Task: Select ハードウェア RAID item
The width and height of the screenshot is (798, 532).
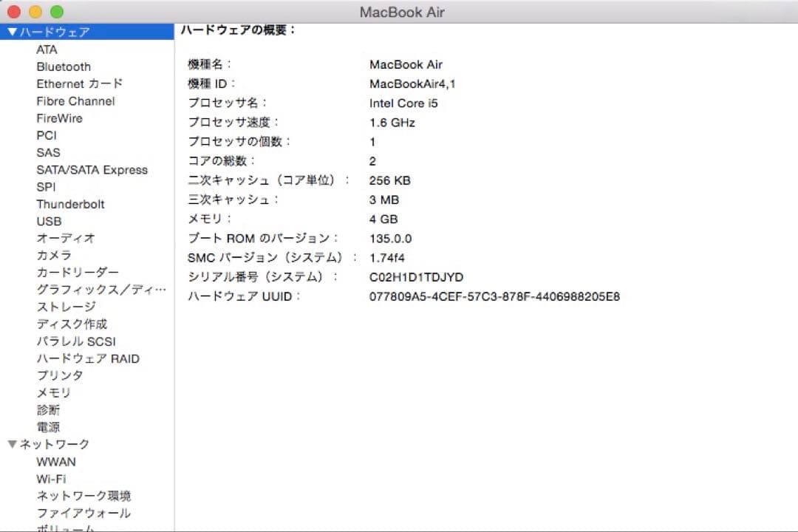Action: [x=87, y=358]
